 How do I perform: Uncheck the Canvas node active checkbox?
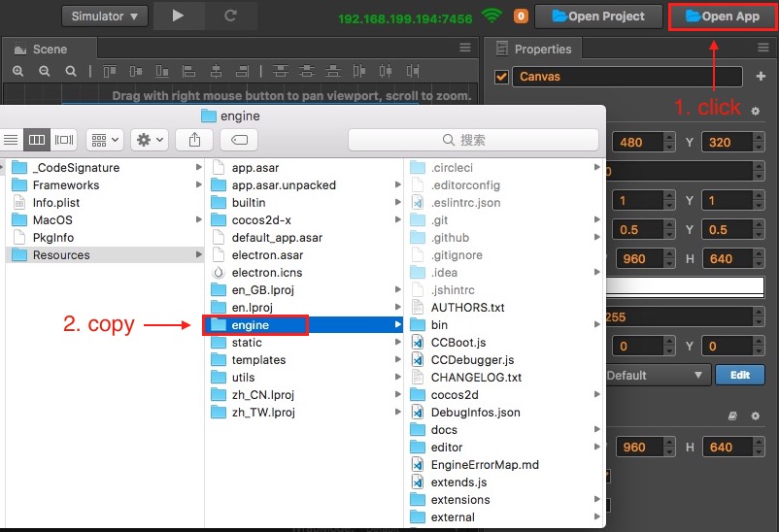point(501,77)
